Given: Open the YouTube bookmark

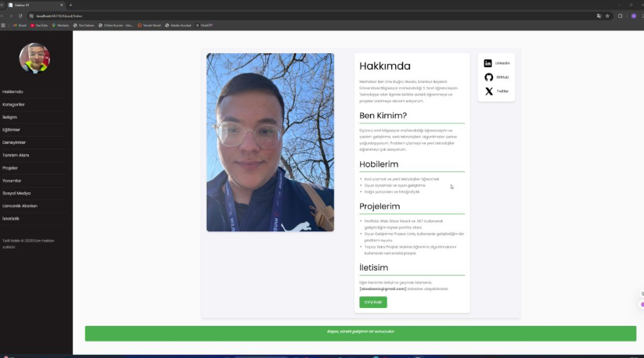Looking at the screenshot, I should click(39, 26).
